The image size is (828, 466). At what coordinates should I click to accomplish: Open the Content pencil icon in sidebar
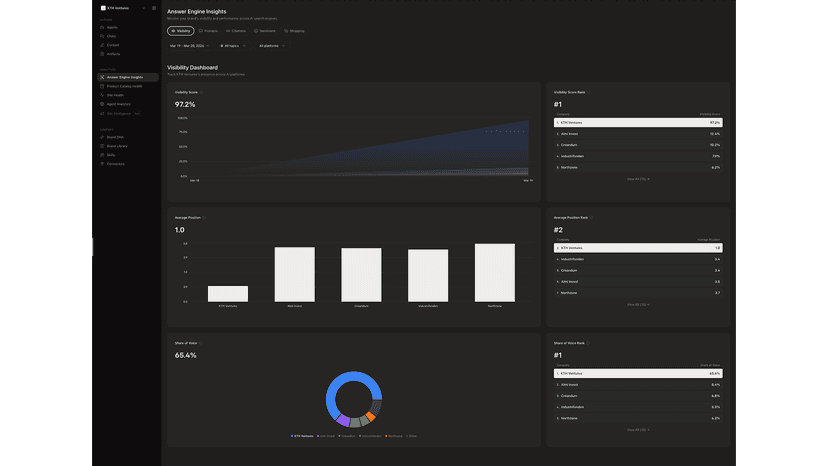coord(102,45)
